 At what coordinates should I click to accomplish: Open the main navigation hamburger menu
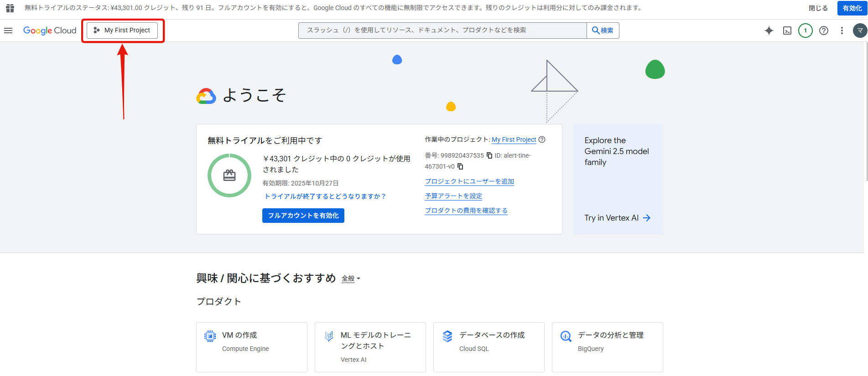click(x=8, y=31)
